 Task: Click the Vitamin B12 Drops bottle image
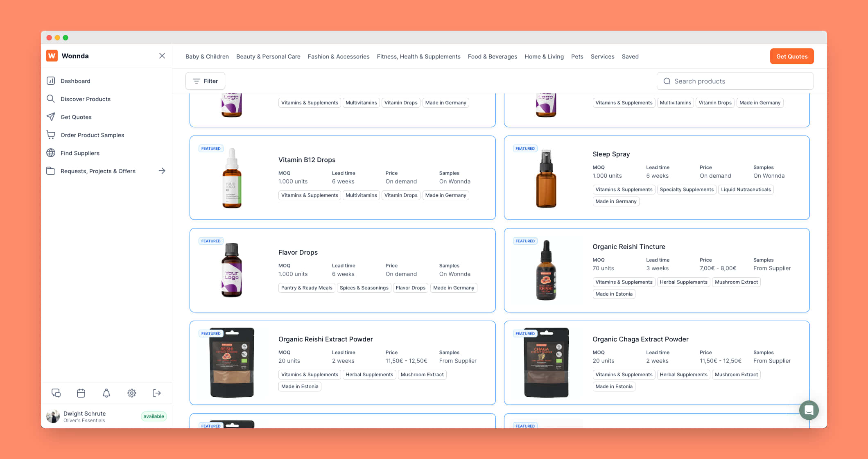pyautogui.click(x=232, y=178)
